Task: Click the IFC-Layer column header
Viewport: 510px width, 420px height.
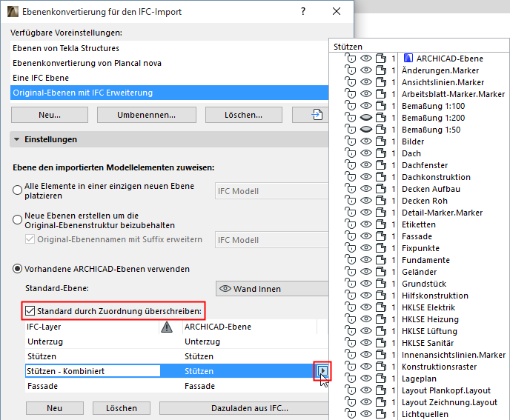Action: click(x=92, y=327)
